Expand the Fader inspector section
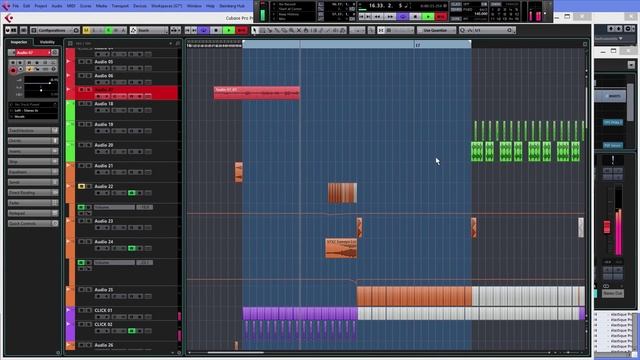The width and height of the screenshot is (640, 360). pos(33,203)
